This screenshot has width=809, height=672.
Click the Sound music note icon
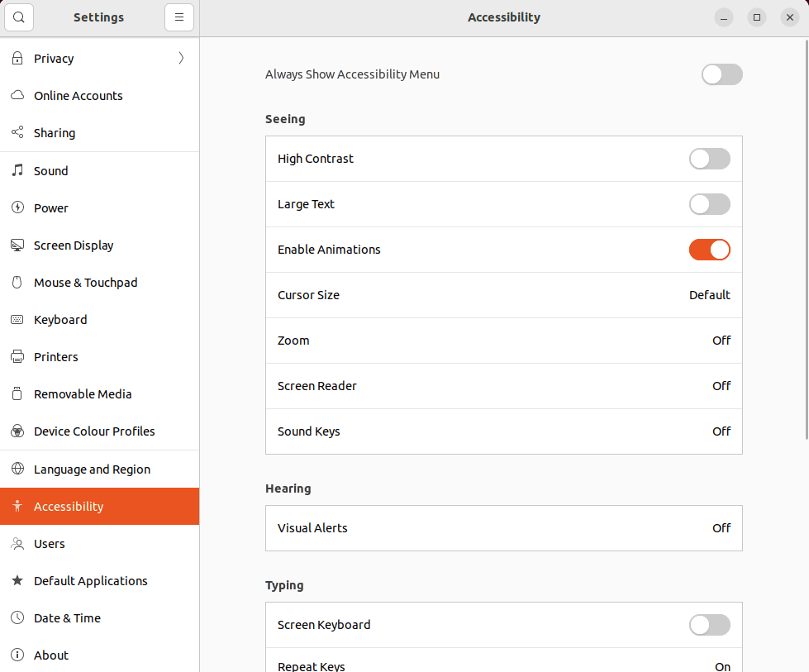point(17,169)
